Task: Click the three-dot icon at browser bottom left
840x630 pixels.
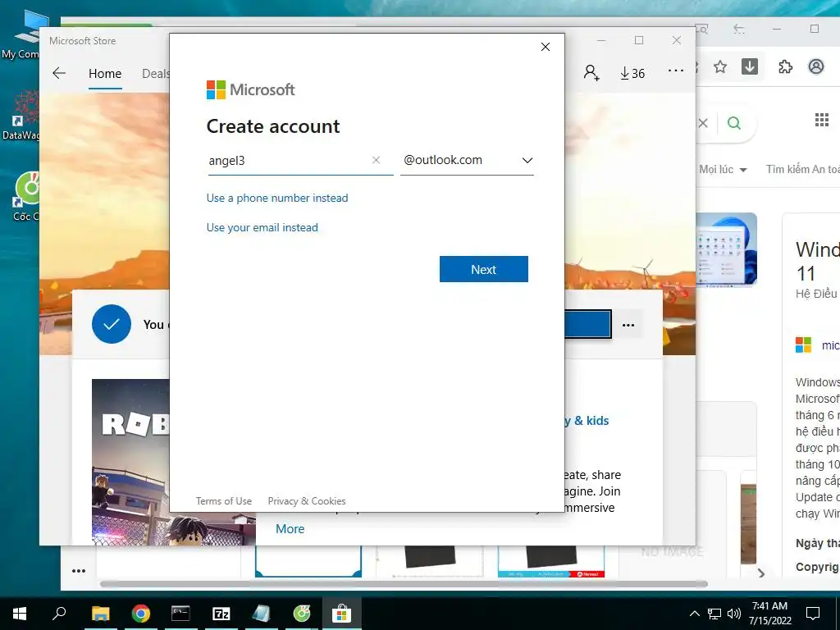Action: (79, 571)
